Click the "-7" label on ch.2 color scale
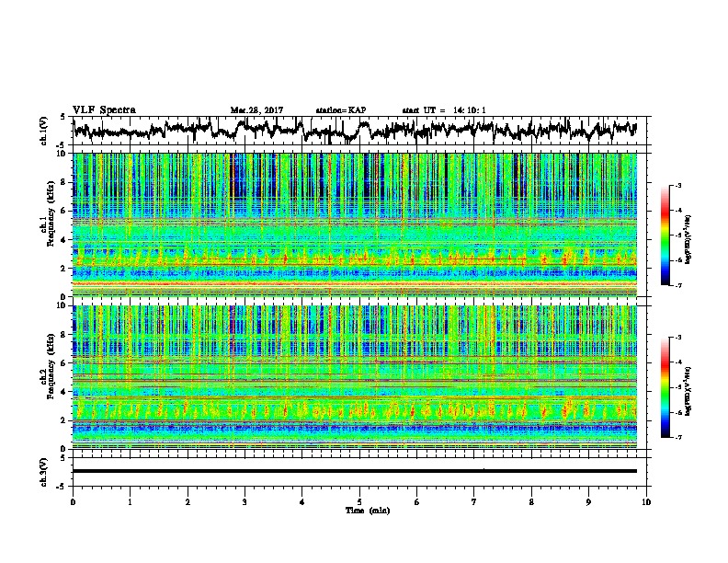This screenshot has height=563, width=728. (677, 438)
